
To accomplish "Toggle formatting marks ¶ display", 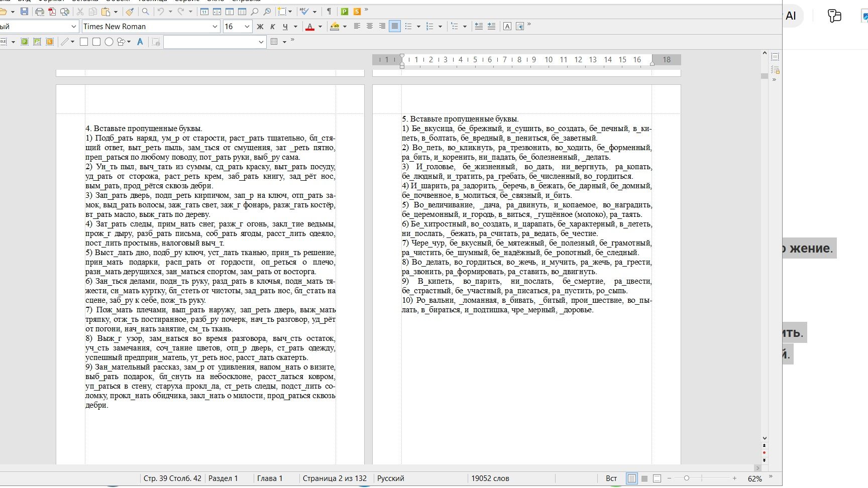I will coord(329,11).
